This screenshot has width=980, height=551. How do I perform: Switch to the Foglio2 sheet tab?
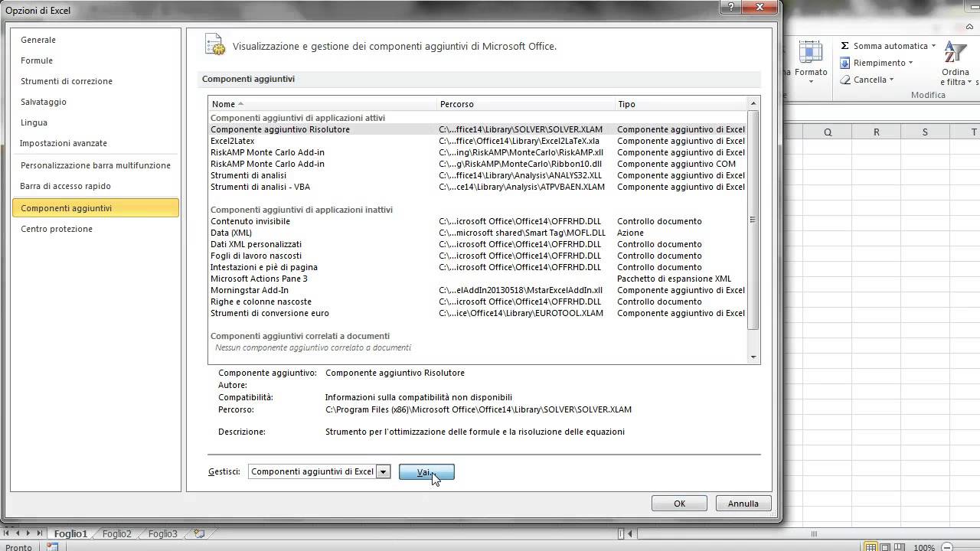coord(117,534)
